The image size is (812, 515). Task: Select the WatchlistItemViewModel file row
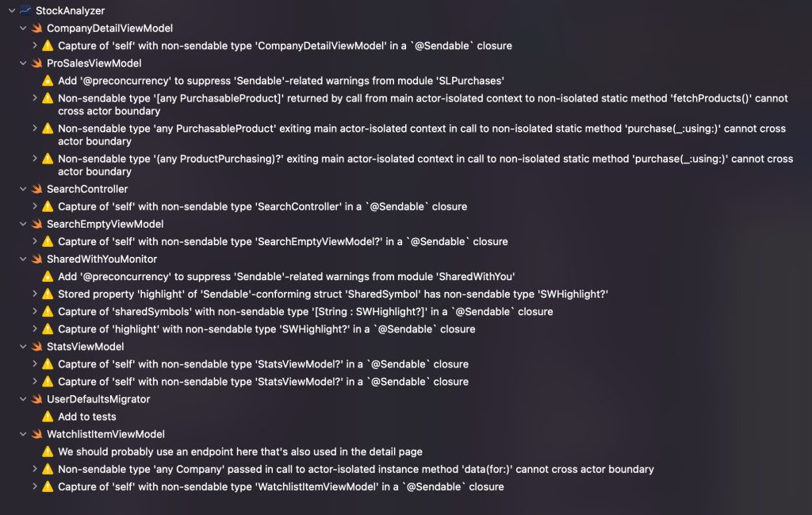105,434
